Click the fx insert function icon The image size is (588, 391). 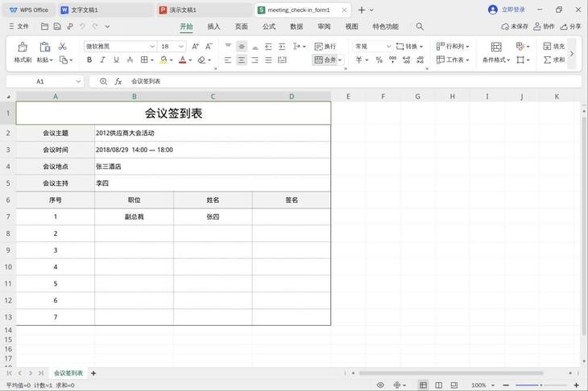click(118, 81)
